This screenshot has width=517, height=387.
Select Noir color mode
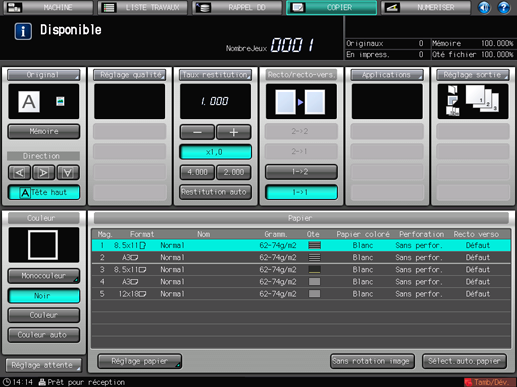[x=44, y=296]
